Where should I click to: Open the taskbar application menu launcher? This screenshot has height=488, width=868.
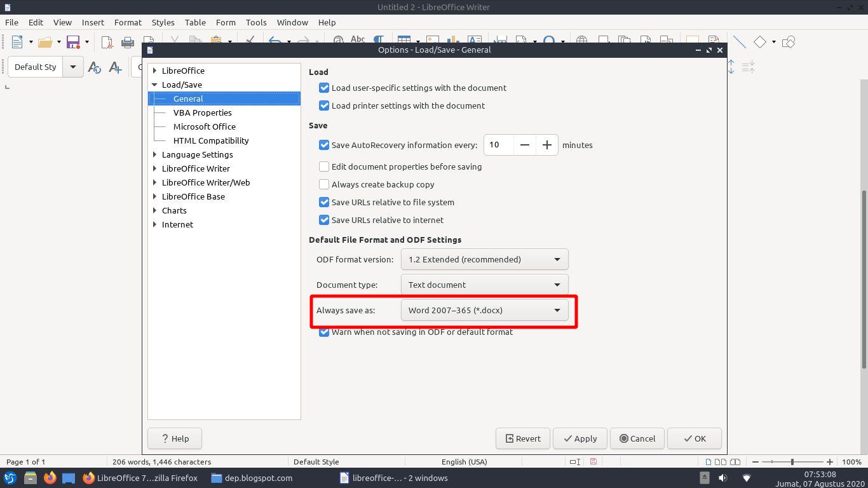pos(10,478)
